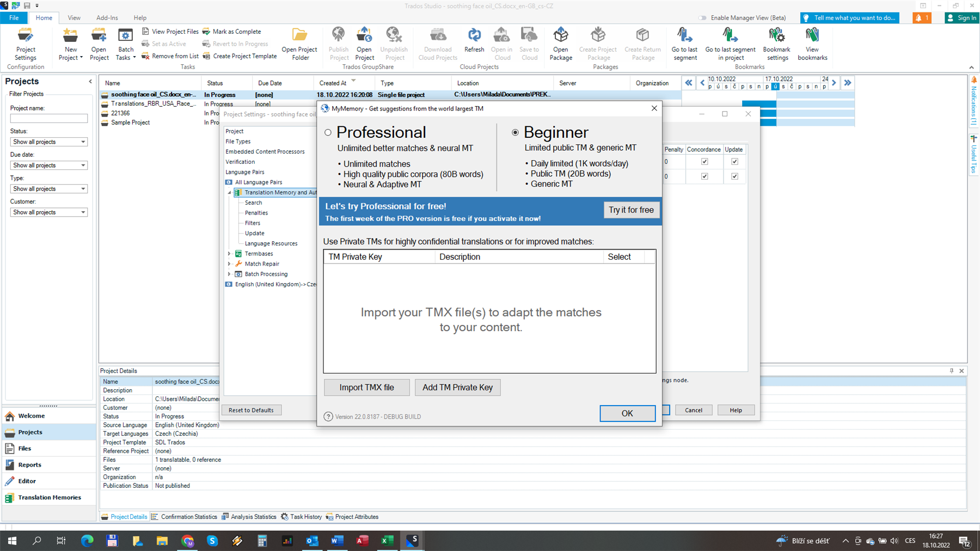Open the Confirmation Statistics tab
This screenshot has width=980, height=551.
pyautogui.click(x=188, y=517)
